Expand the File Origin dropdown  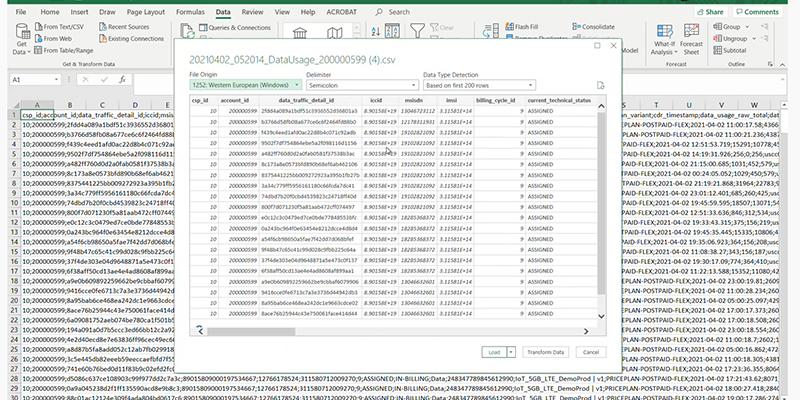[294, 86]
